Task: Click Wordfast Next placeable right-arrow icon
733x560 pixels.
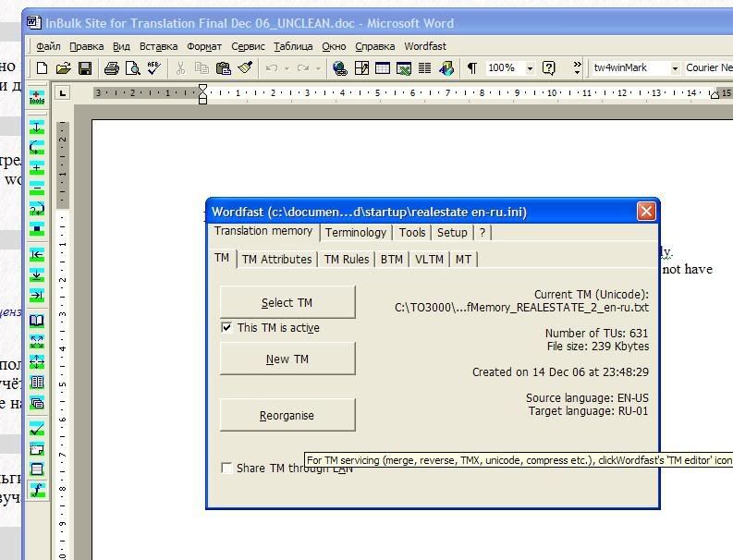Action: pyautogui.click(x=37, y=295)
